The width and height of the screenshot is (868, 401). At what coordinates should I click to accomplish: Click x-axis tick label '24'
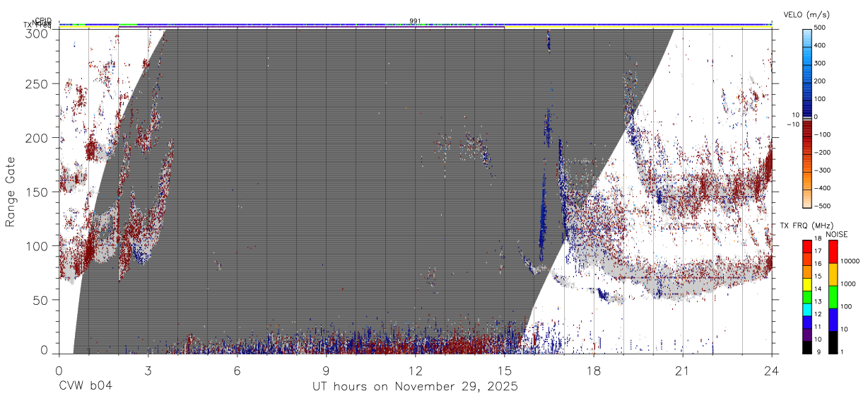point(772,371)
